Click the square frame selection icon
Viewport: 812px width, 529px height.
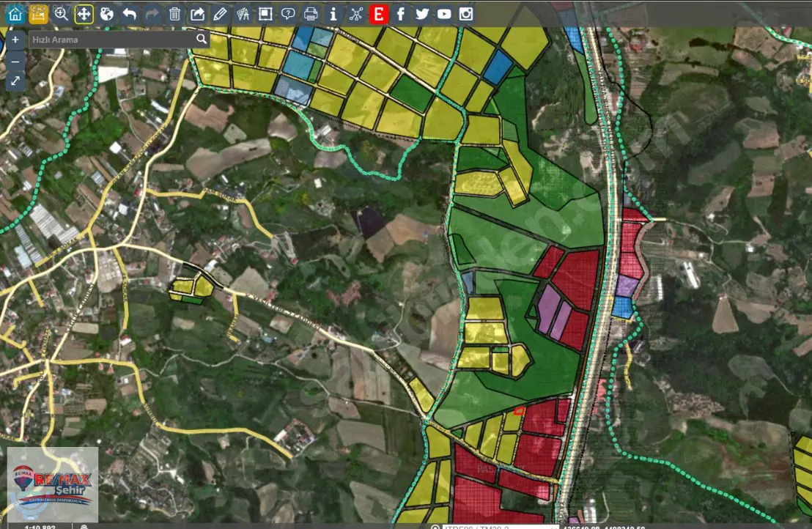[265, 14]
